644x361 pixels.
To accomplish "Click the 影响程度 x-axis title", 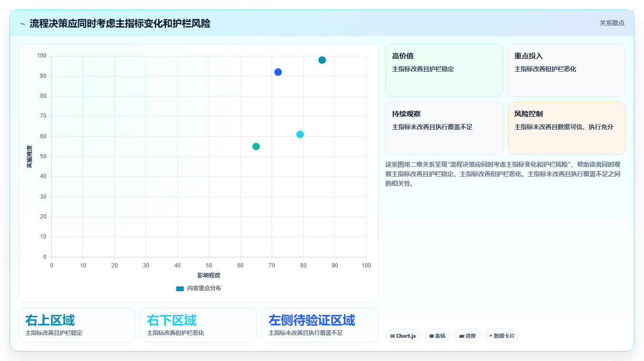I will [x=209, y=275].
